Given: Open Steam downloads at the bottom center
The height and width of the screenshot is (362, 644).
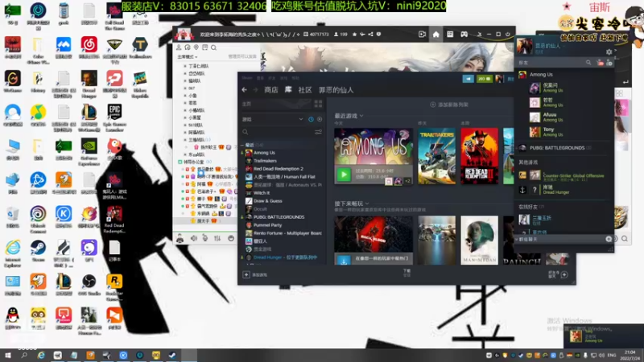Looking at the screenshot, I should tap(407, 273).
